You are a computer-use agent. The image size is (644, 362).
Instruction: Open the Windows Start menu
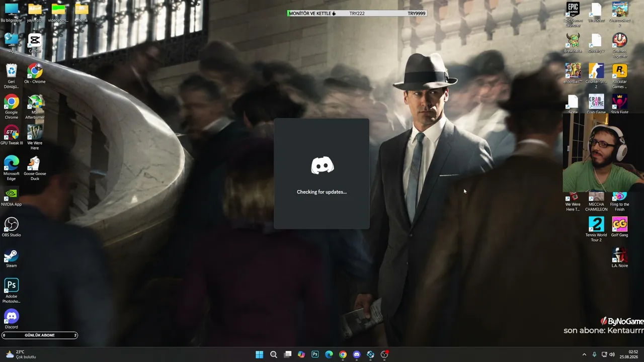pos(259,354)
